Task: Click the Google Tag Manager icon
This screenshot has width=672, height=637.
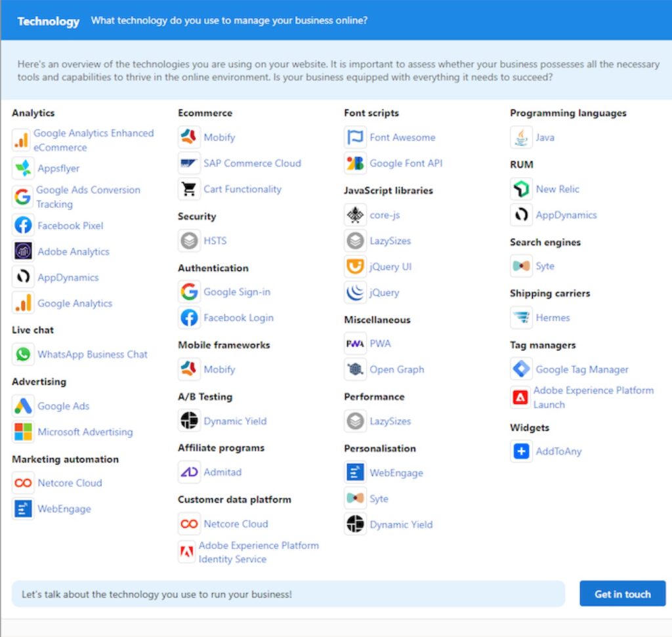Action: [x=521, y=369]
